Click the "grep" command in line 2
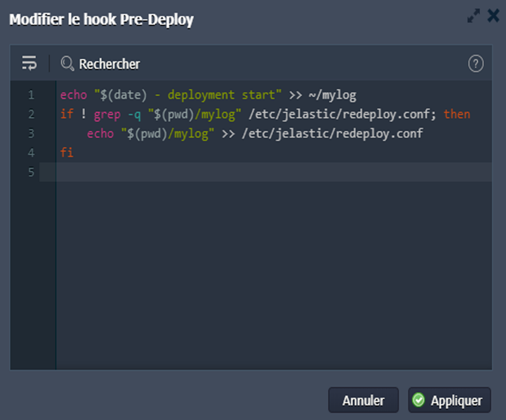506x420 pixels. (x=107, y=114)
